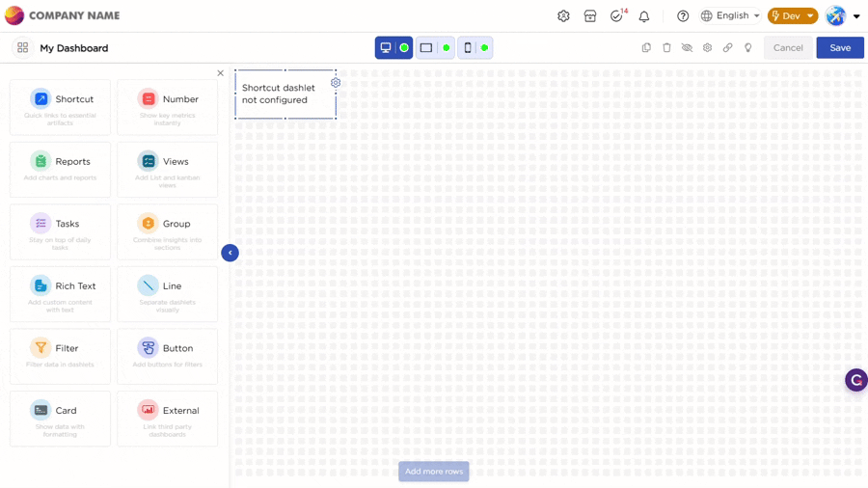The image size is (868, 488).
Task: Close the dashlet palette panel
Action: (220, 73)
